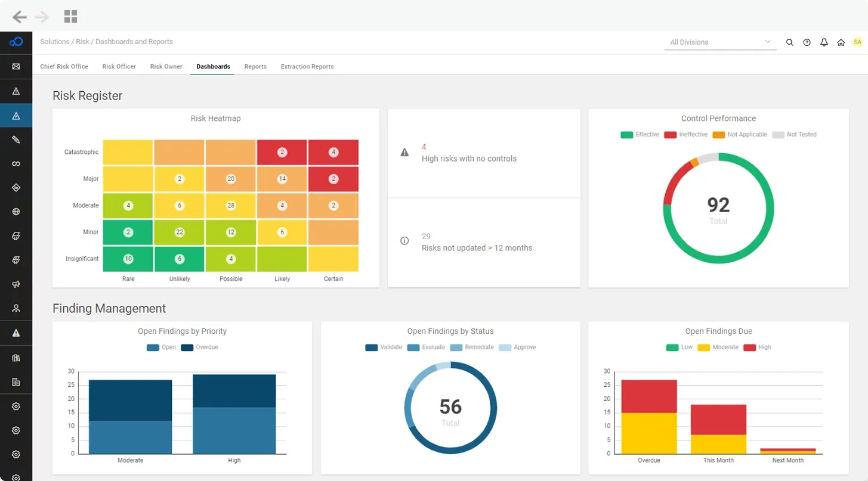Open notifications bell icon
The image size is (868, 481).
point(824,42)
